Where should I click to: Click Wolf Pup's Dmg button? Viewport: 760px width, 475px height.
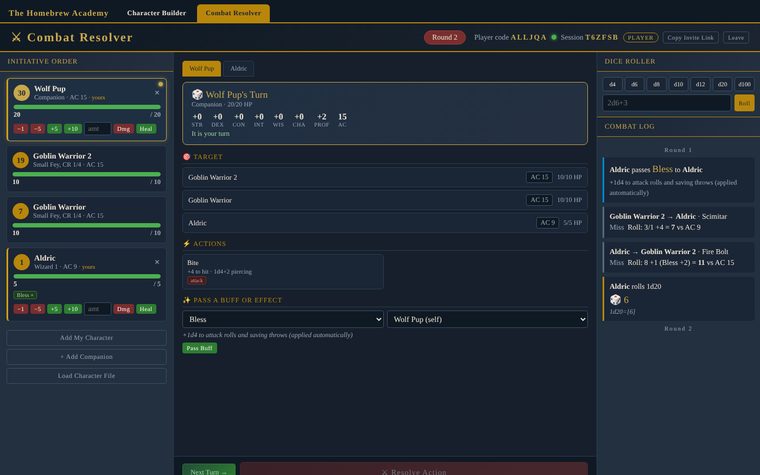click(123, 129)
